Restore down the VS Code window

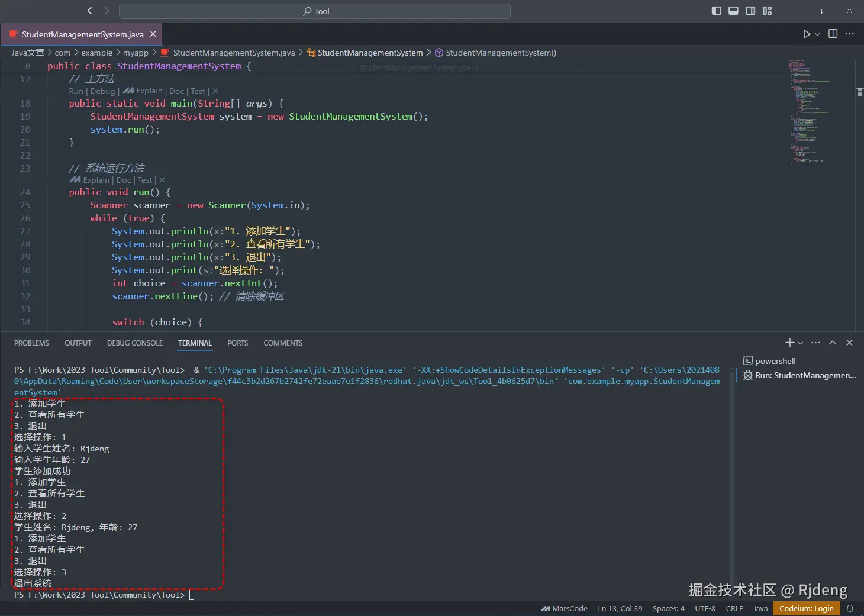(x=820, y=11)
